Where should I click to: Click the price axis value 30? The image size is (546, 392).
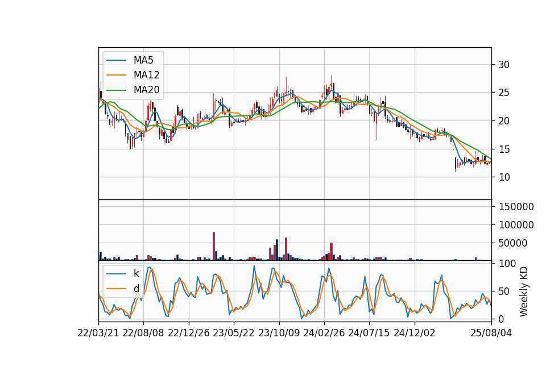(x=503, y=65)
